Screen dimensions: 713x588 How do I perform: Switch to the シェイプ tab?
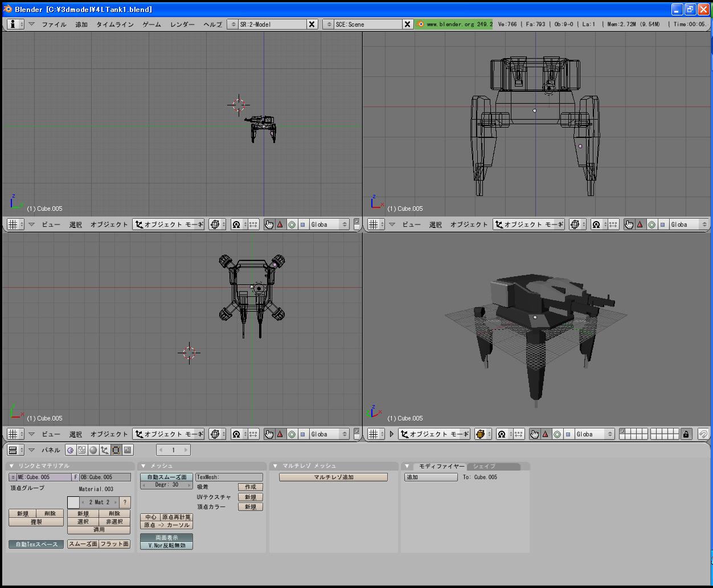(484, 466)
